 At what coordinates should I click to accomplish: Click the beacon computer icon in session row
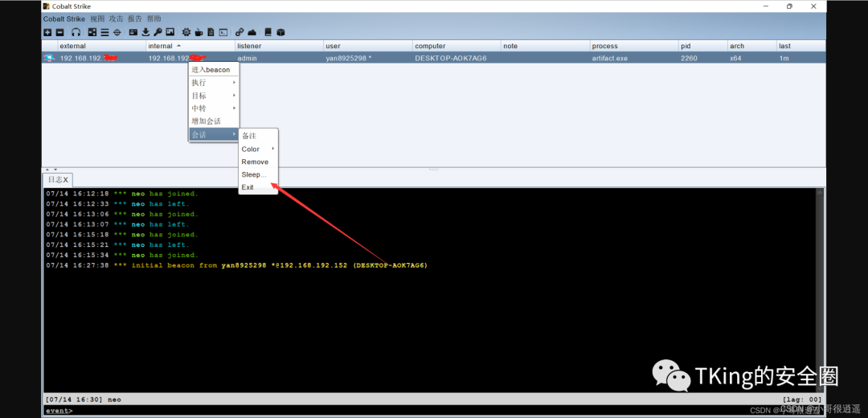(x=49, y=58)
